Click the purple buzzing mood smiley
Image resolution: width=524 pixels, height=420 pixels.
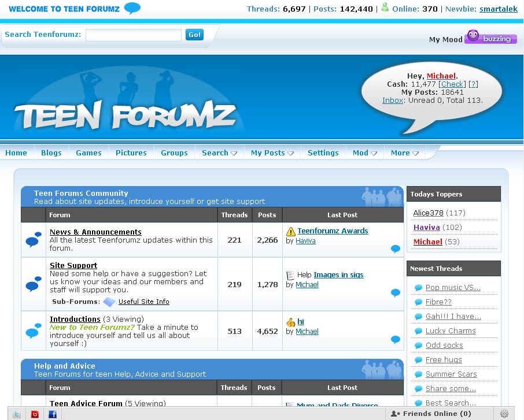[473, 36]
